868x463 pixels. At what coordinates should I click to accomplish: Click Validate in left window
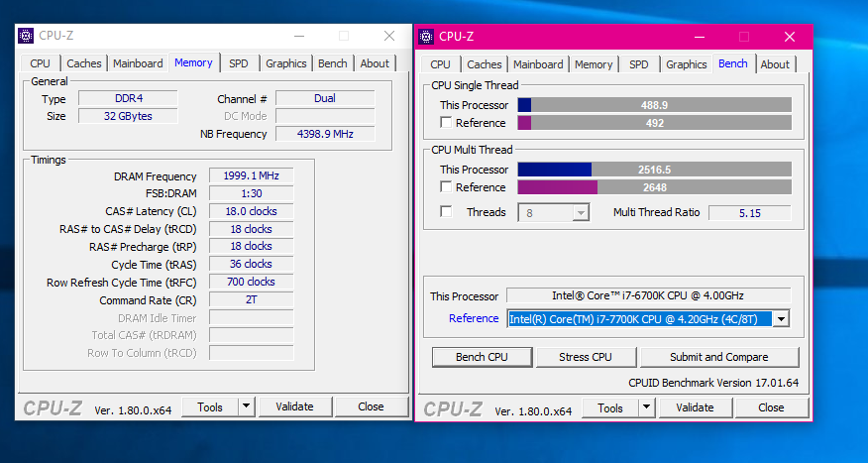tap(294, 407)
